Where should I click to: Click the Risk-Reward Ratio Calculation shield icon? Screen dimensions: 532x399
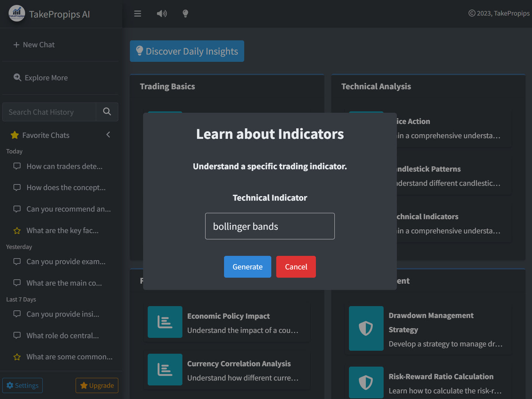click(366, 382)
